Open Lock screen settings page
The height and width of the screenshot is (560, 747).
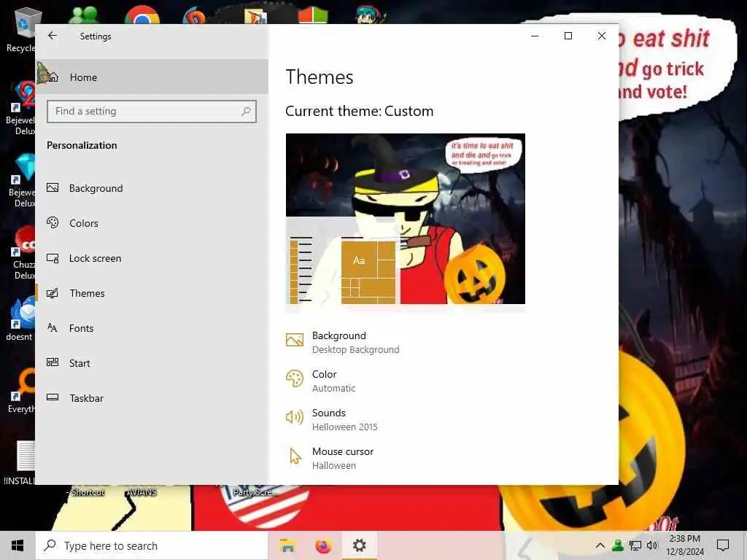[152, 258]
